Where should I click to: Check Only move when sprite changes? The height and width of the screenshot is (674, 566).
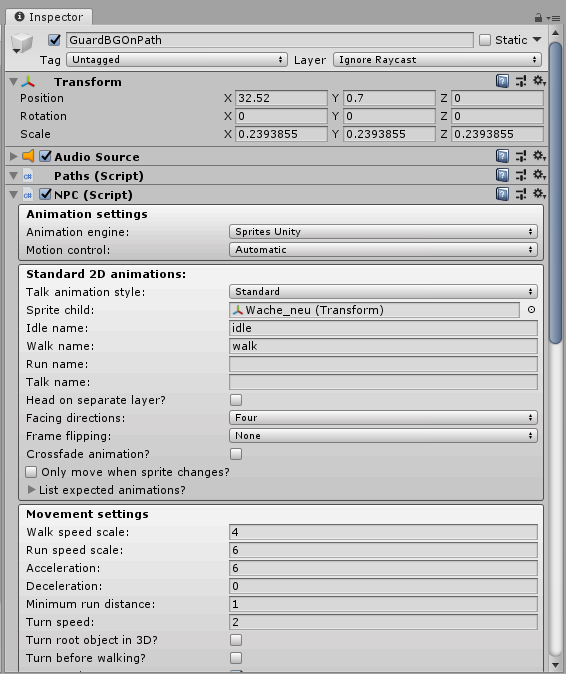pos(31,472)
